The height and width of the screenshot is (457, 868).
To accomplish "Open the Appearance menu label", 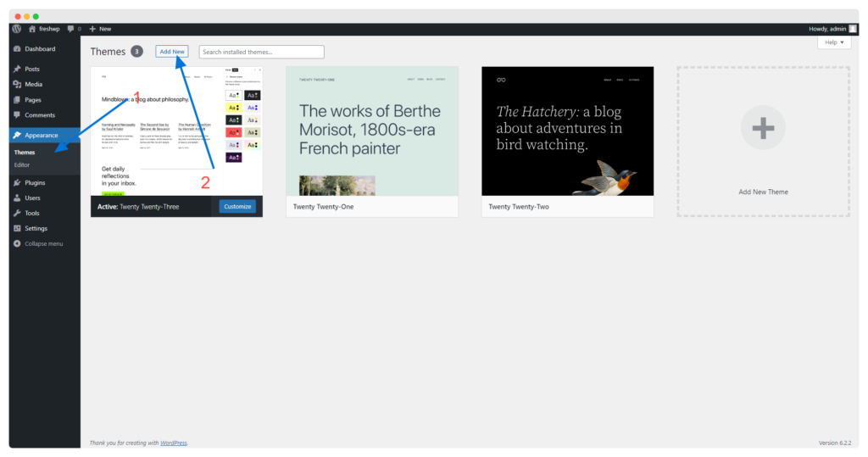I will click(41, 135).
